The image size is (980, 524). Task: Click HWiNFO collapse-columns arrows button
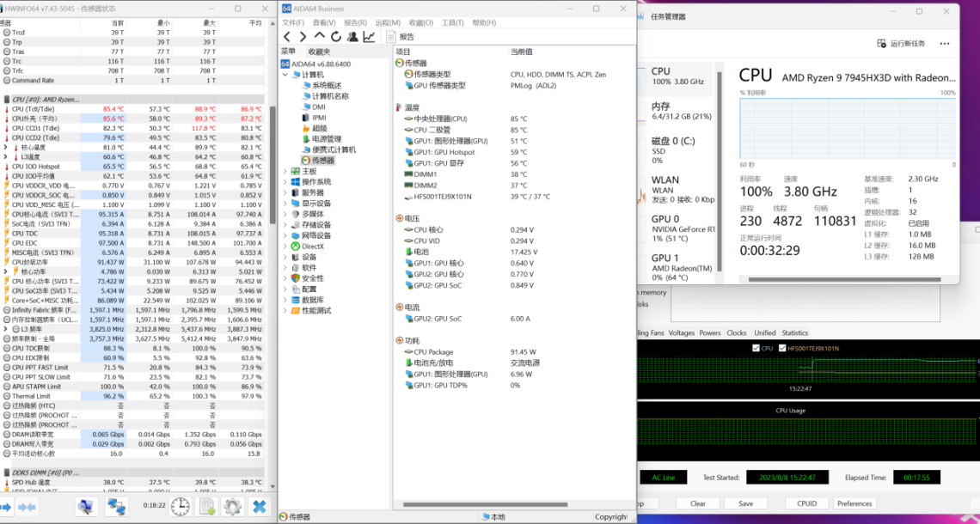pos(27,507)
